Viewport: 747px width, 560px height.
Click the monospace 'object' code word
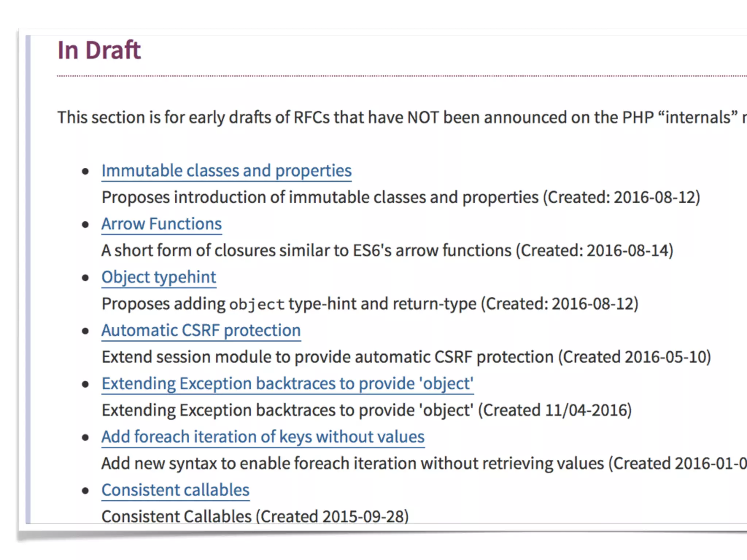click(x=256, y=305)
